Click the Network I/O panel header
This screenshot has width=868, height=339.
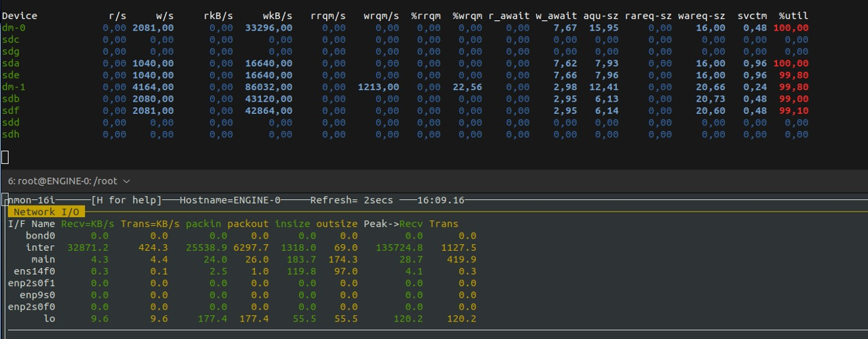(x=47, y=212)
